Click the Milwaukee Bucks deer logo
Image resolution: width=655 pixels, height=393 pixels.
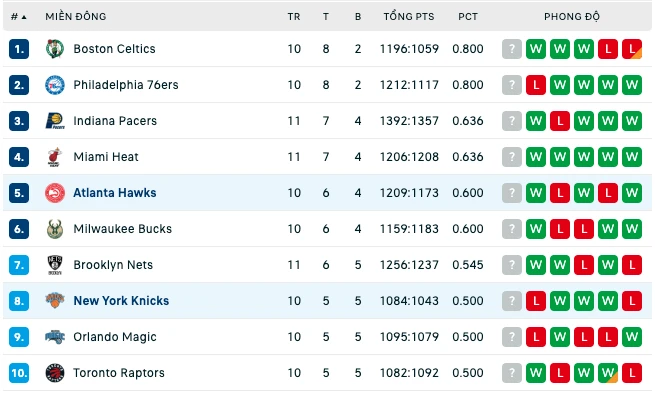[55, 229]
